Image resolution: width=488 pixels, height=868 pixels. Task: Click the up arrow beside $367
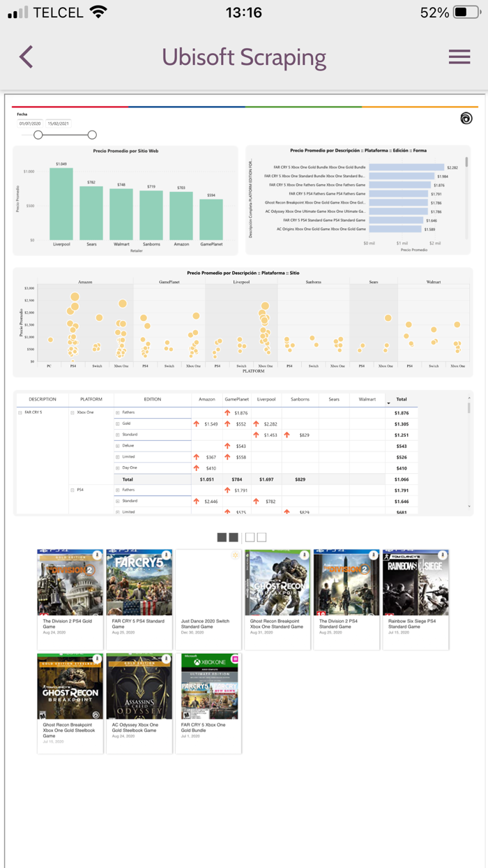pyautogui.click(x=197, y=457)
